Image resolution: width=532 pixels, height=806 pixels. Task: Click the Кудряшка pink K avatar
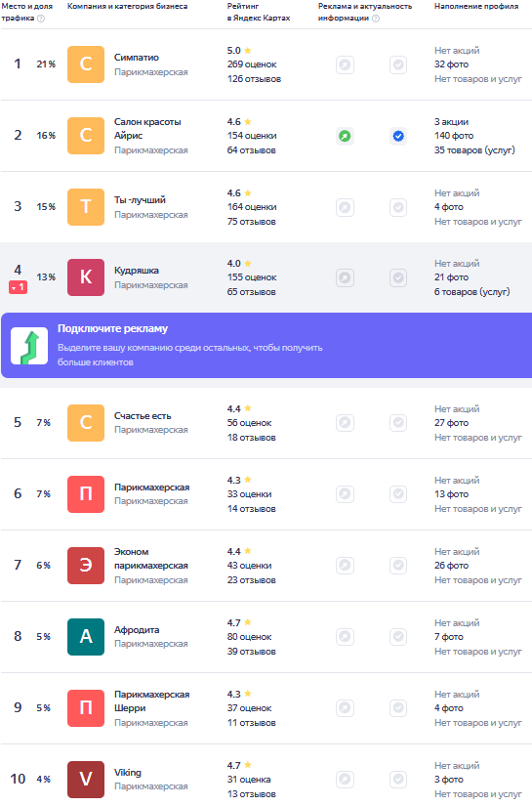coord(86,277)
